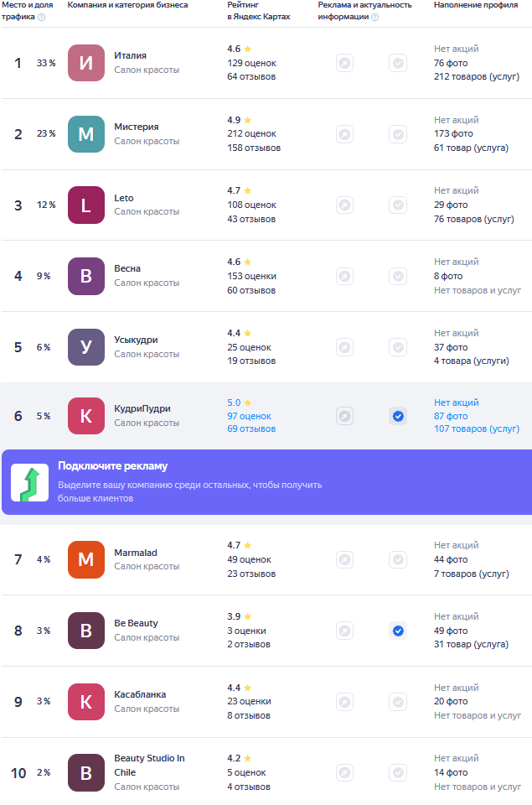Click the advertising status icon for КудриПудри
This screenshot has height=805, width=532.
344,416
